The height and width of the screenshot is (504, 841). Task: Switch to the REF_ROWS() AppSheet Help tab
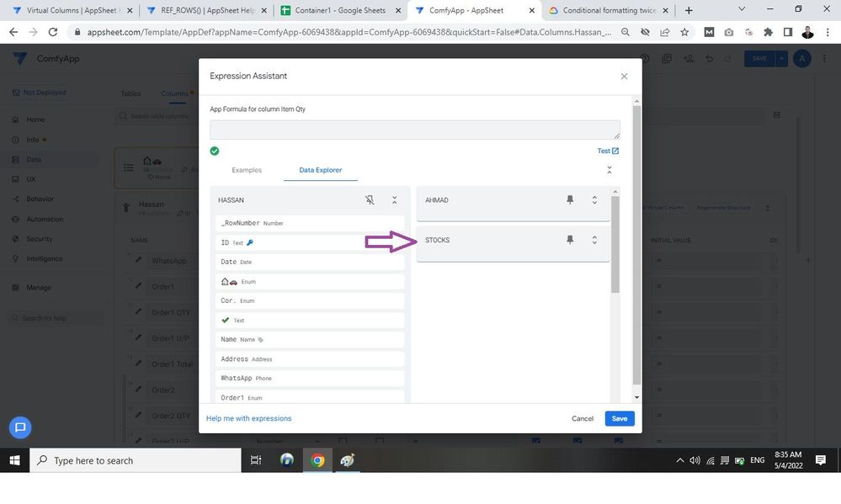pyautogui.click(x=206, y=10)
